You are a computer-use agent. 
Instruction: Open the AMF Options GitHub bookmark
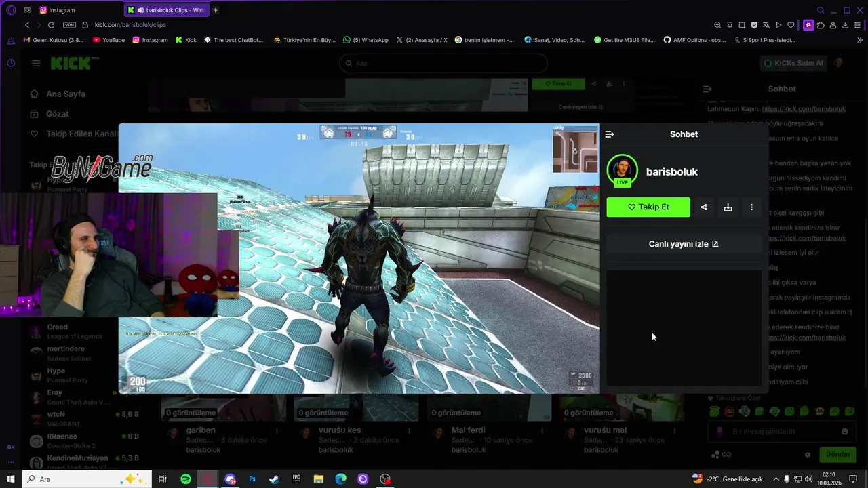[x=694, y=40]
